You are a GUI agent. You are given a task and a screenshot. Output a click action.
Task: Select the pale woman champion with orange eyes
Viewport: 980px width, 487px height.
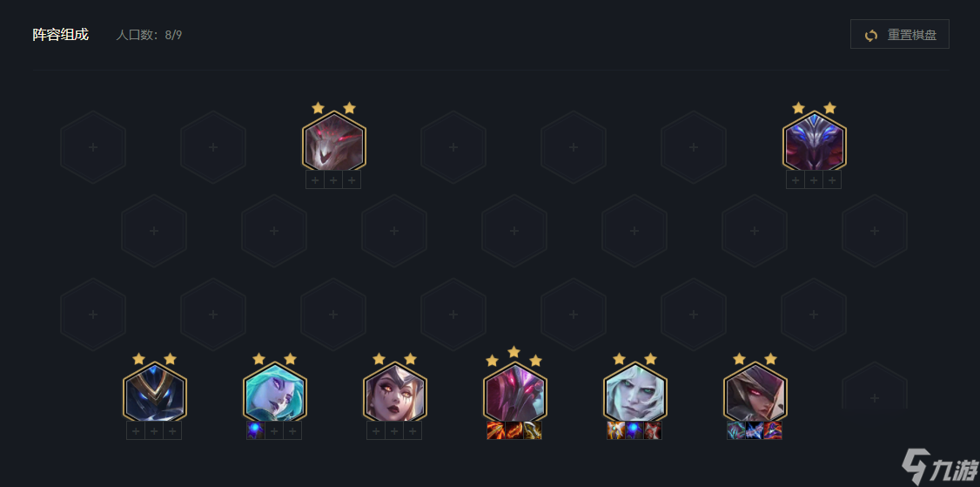[395, 392]
